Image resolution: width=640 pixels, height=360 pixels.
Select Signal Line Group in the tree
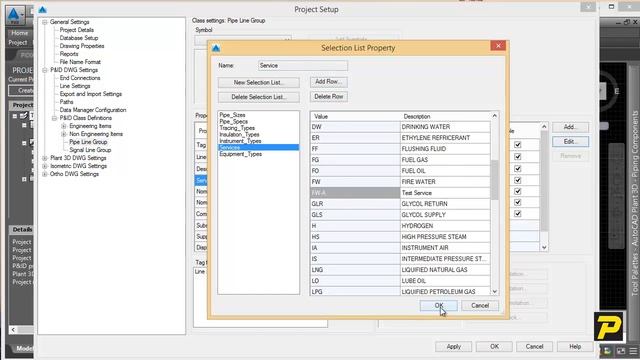pos(90,150)
